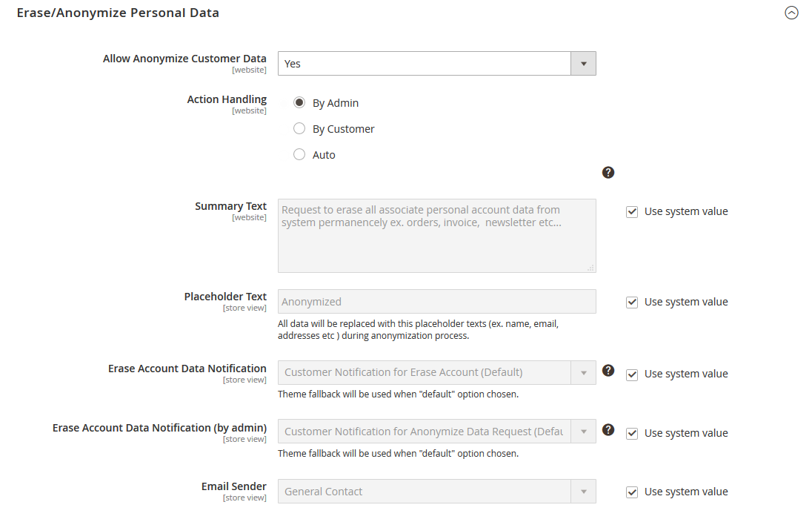Choose Auto for action handling
This screenshot has width=812, height=522.
(x=299, y=155)
